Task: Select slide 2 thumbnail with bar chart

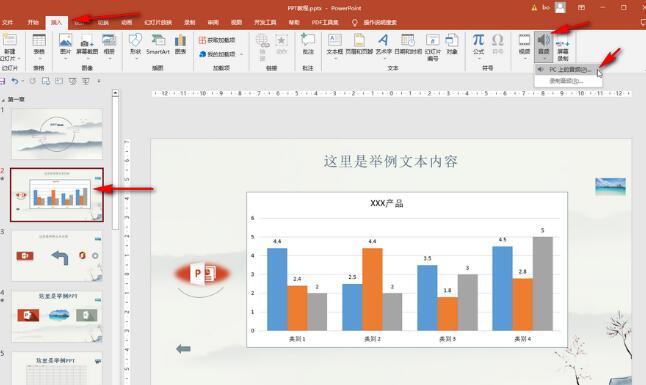Action: click(57, 195)
